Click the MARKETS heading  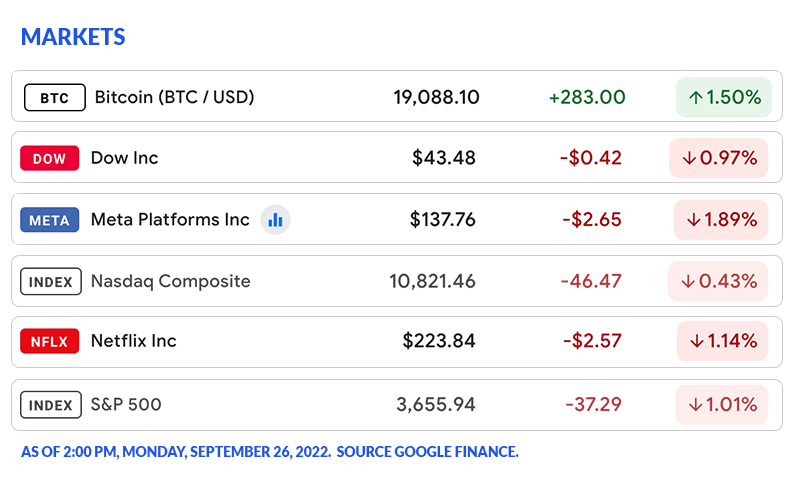[x=73, y=37]
